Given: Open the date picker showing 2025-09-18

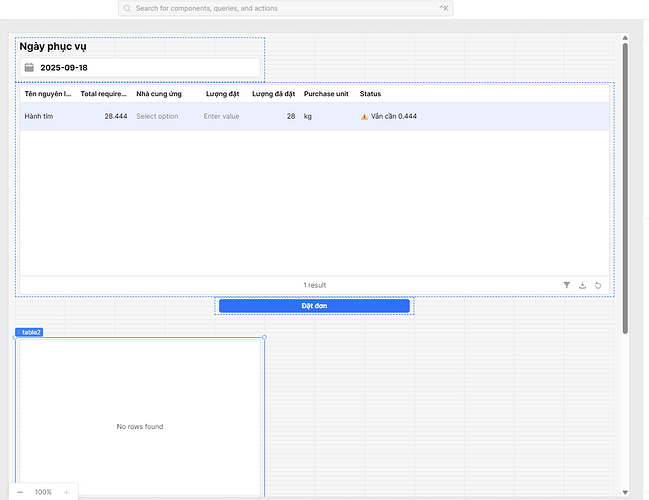Looking at the screenshot, I should 140,68.
